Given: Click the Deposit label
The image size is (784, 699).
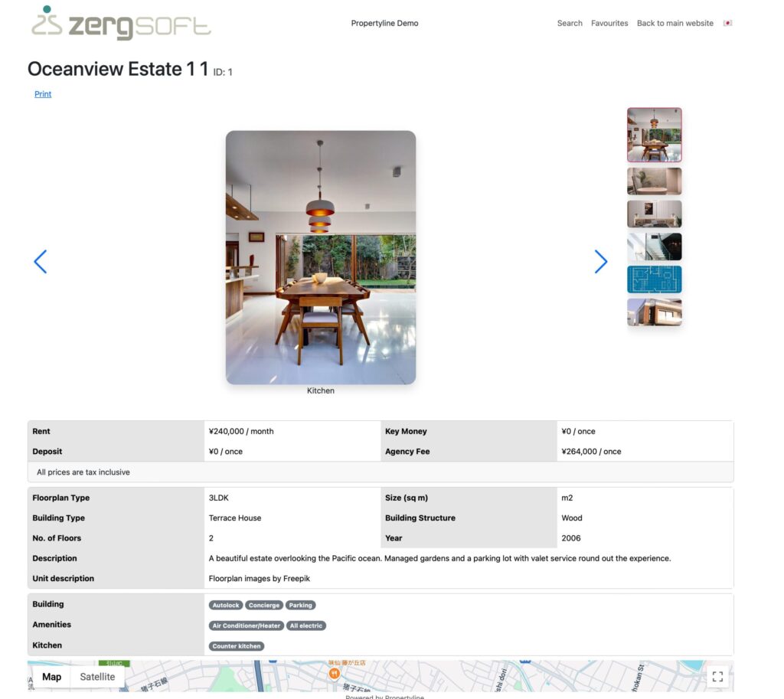Looking at the screenshot, I should point(47,451).
